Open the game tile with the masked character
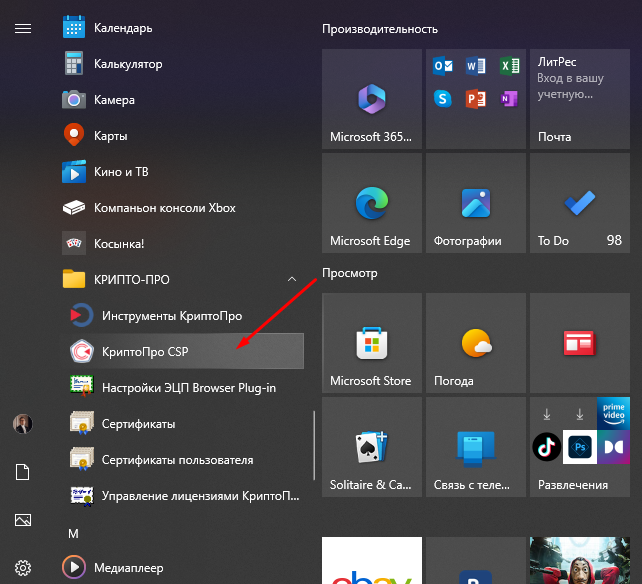The width and height of the screenshot is (642, 584). coord(580,561)
